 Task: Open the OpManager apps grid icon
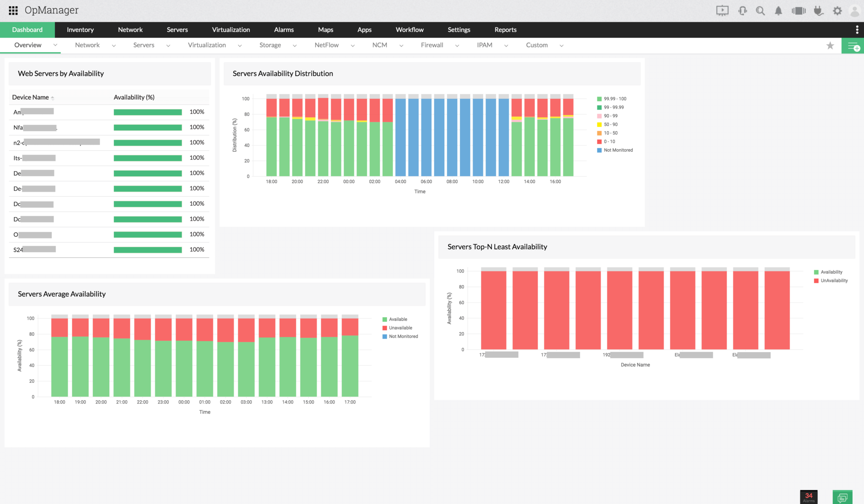tap(13, 10)
